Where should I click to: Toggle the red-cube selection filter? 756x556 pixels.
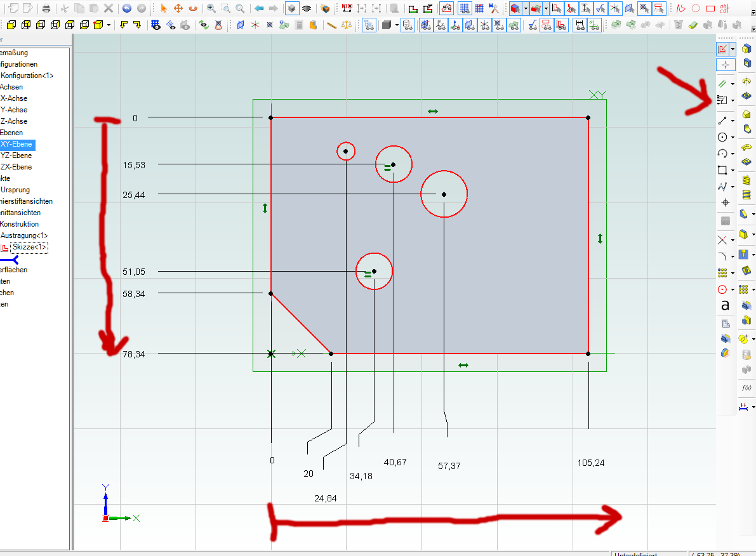(x=515, y=8)
